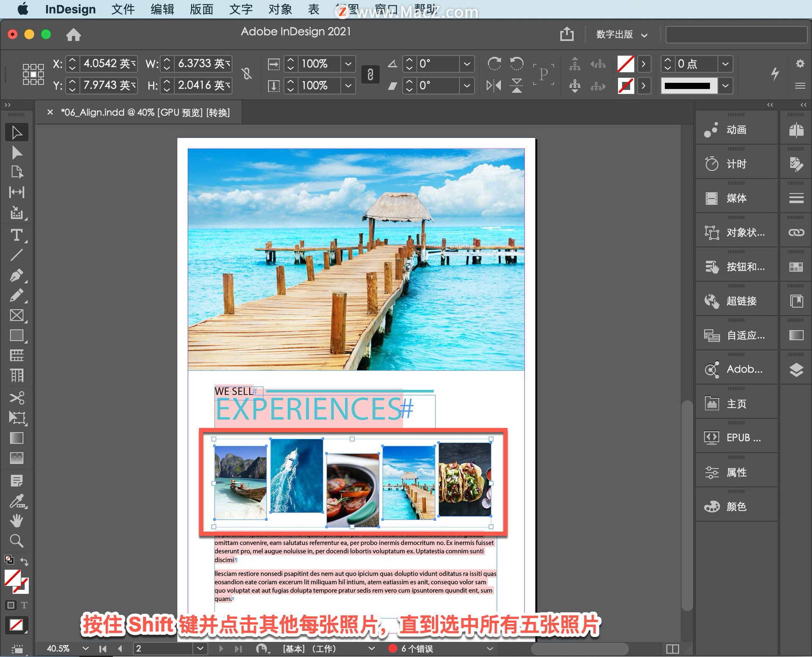Open the 对象 menu
The width and height of the screenshot is (812, 657).
coord(280,9)
